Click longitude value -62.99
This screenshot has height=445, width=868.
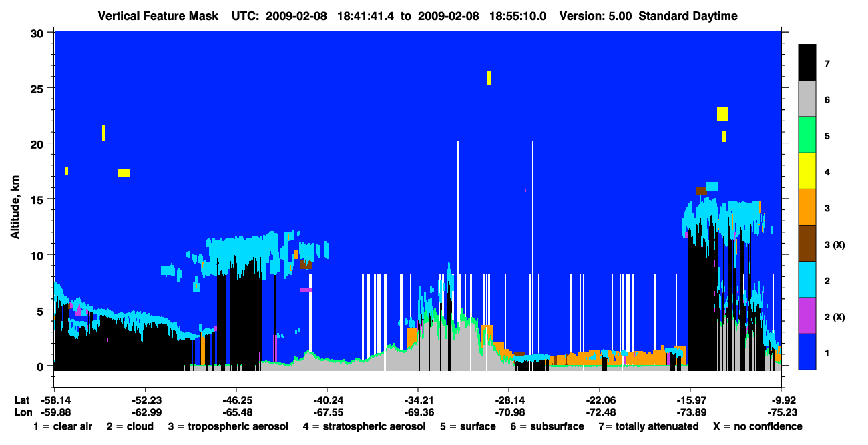[145, 412]
